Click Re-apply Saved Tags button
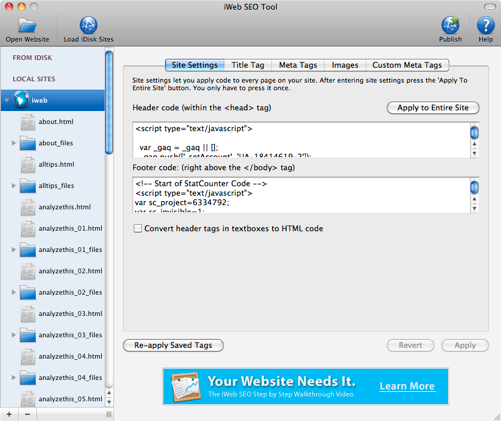This screenshot has height=421, width=501. [x=173, y=345]
